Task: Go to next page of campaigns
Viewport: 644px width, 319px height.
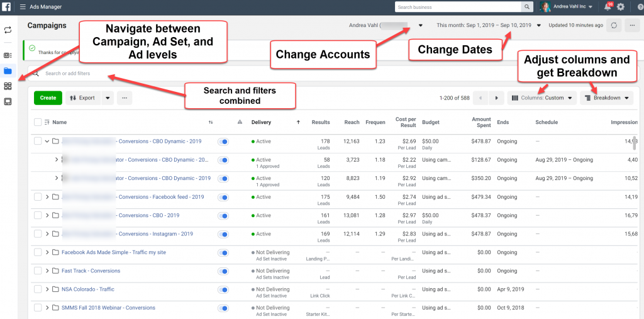Action: (x=497, y=98)
